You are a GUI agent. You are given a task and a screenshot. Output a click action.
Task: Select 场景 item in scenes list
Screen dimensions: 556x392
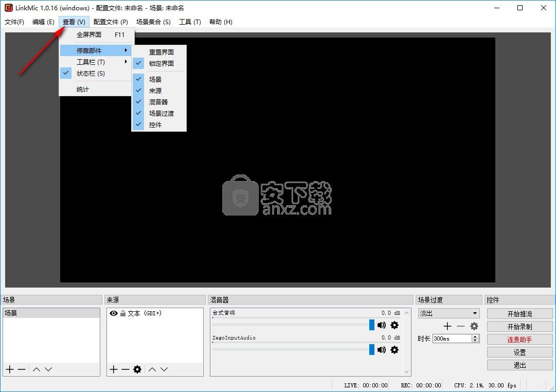pos(51,313)
